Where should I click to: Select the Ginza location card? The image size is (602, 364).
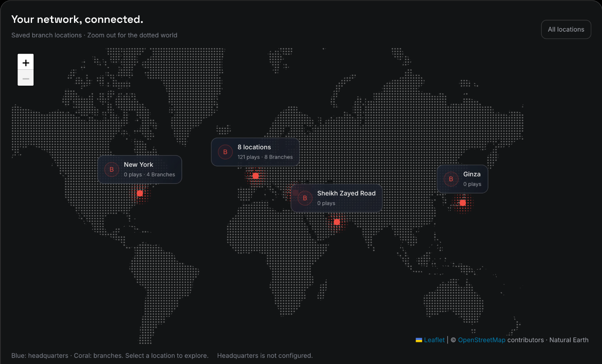[462, 179]
